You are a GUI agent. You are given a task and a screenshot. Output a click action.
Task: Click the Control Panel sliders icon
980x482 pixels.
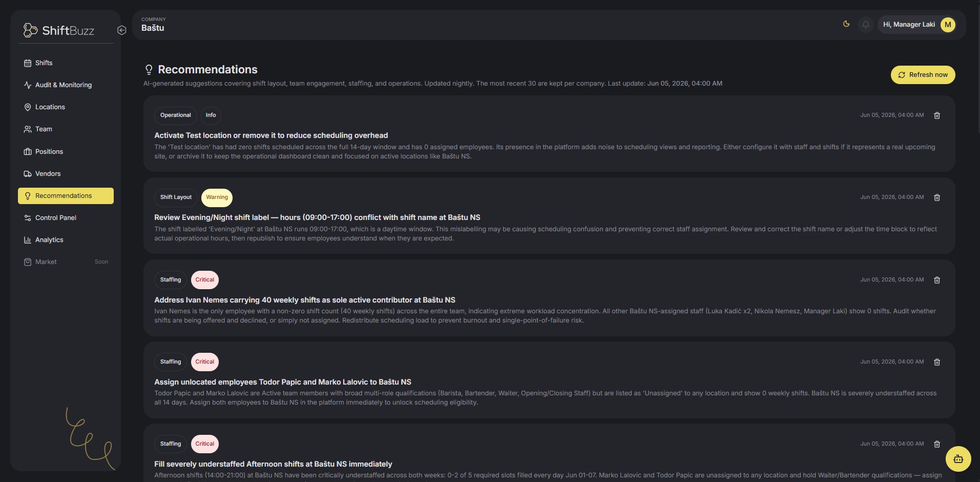tap(28, 218)
